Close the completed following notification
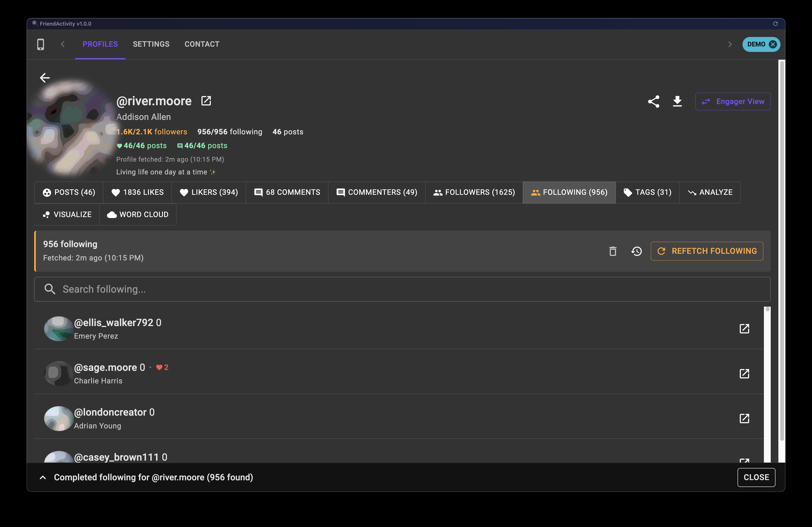 tap(756, 477)
